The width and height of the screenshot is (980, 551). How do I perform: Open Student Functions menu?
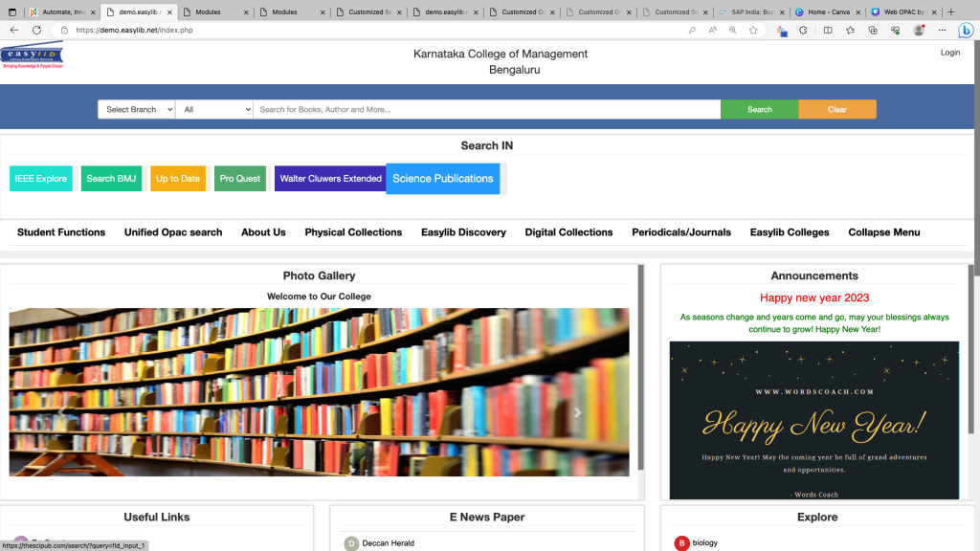point(61,232)
